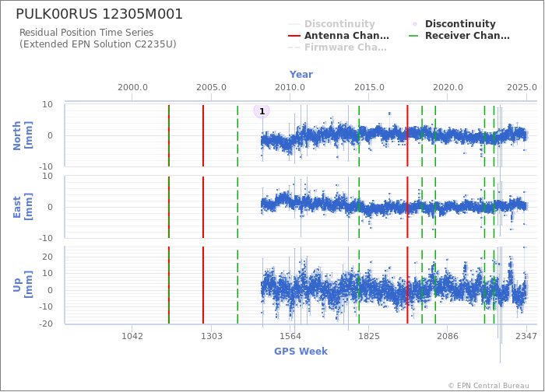The width and height of the screenshot is (545, 392).
Task: Toggle the greyed-out Discontinuity legend entry
Action: [332, 23]
